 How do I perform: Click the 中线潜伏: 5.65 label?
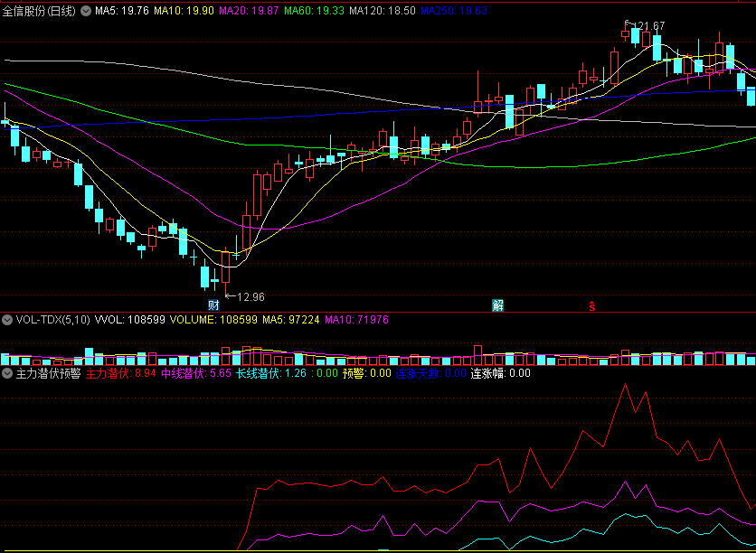coord(196,373)
